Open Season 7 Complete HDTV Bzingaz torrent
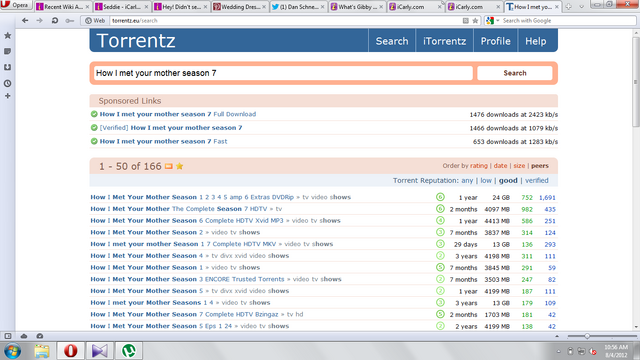Viewport: 640px width, 360px height. click(x=184, y=314)
